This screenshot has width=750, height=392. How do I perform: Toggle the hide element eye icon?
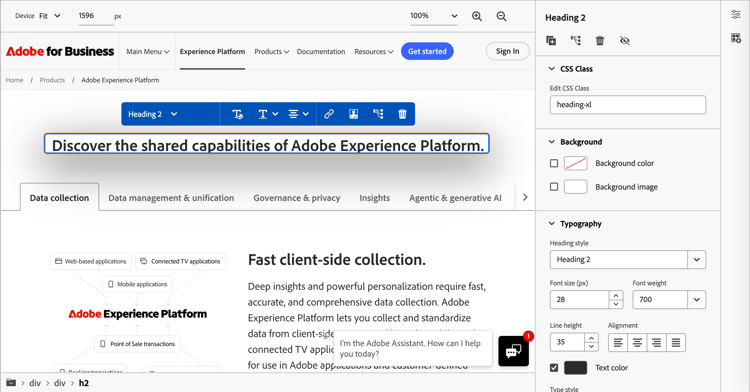(x=625, y=41)
